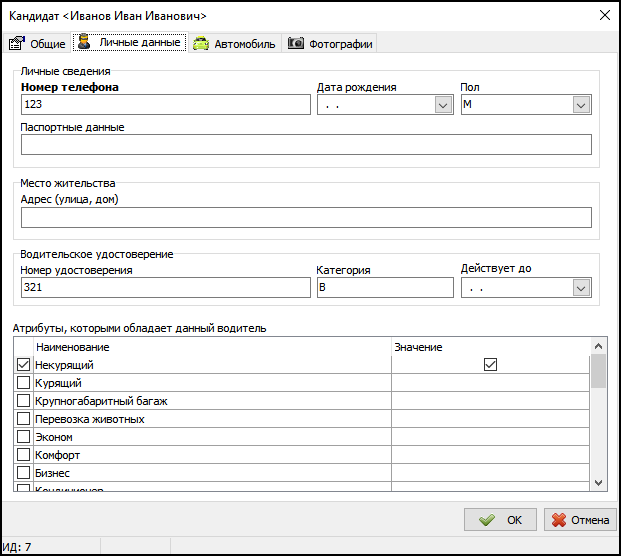The width and height of the screenshot is (621, 556).
Task: Click the green checkmark on the OK button
Action: (x=487, y=520)
